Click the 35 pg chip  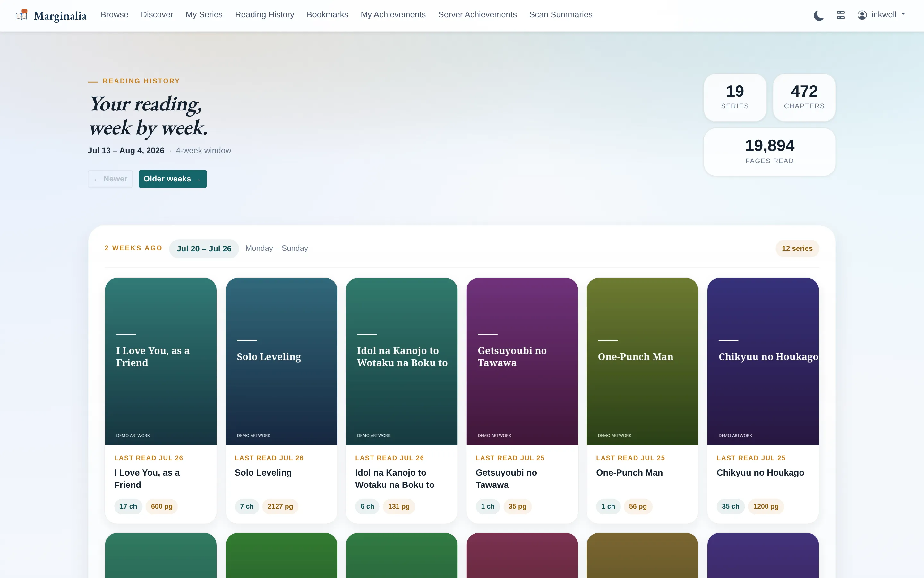tap(518, 506)
